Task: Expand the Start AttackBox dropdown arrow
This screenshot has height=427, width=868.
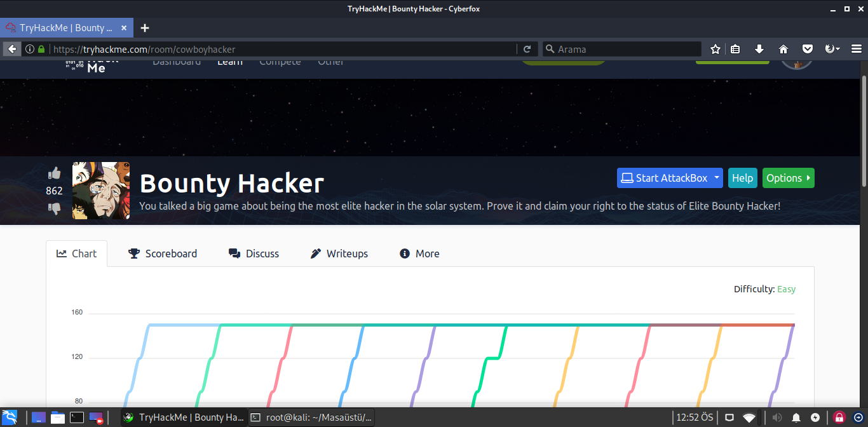Action: tap(717, 178)
